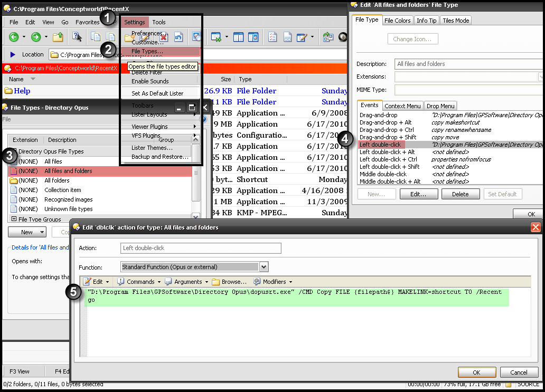Open the Help folder in the lister
The height and width of the screenshot is (392, 545).
point(17,91)
